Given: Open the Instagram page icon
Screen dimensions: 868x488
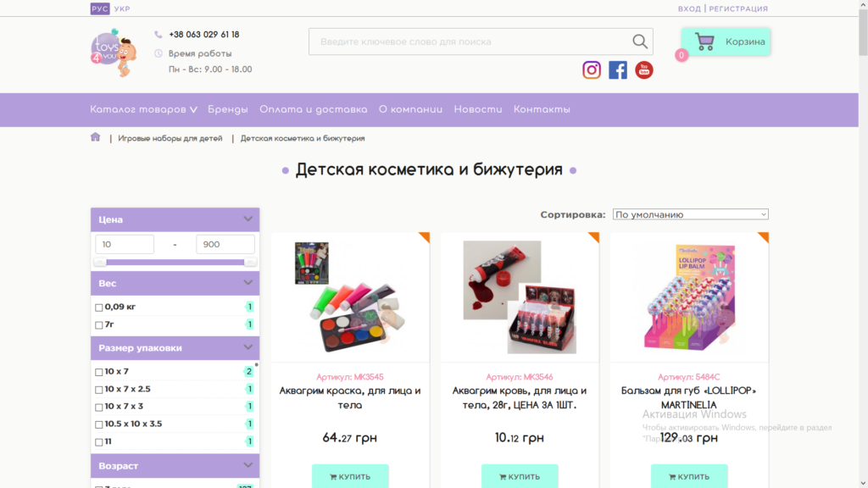Looking at the screenshot, I should [592, 70].
